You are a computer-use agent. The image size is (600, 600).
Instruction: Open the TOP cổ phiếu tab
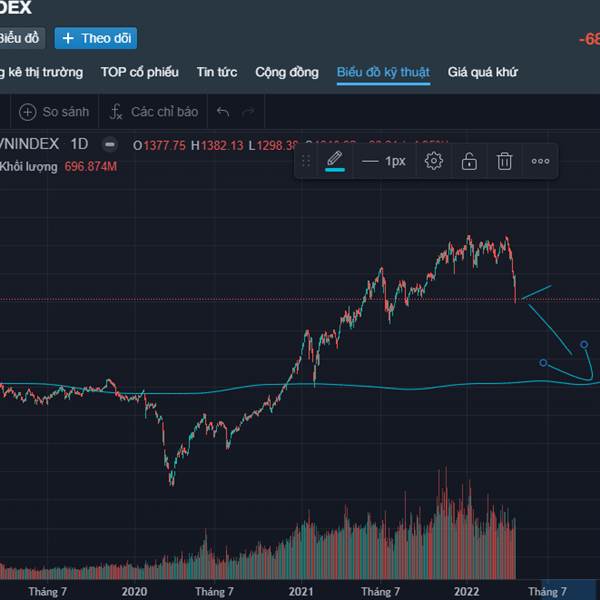click(x=139, y=72)
